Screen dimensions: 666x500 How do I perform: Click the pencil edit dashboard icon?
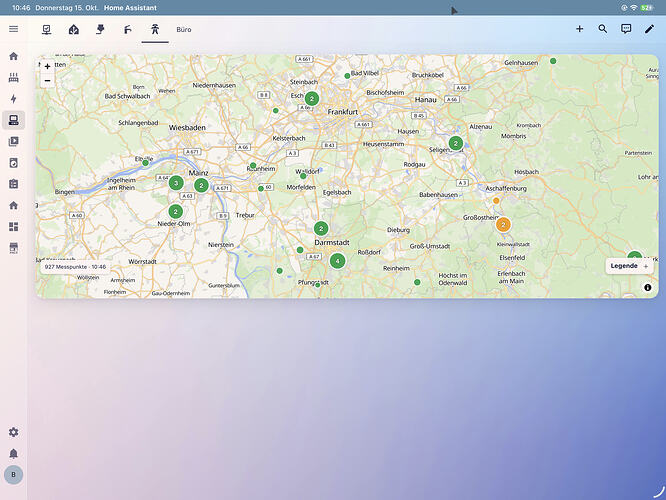click(x=649, y=29)
